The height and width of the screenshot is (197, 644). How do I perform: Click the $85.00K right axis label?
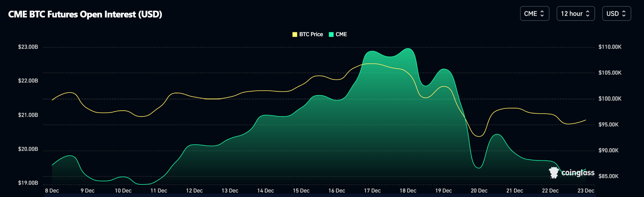click(x=608, y=176)
